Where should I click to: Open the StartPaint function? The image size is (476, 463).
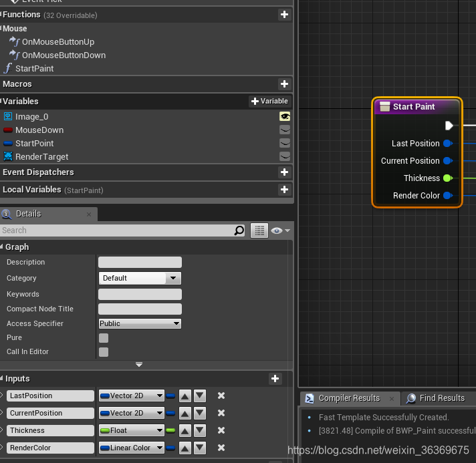click(34, 69)
